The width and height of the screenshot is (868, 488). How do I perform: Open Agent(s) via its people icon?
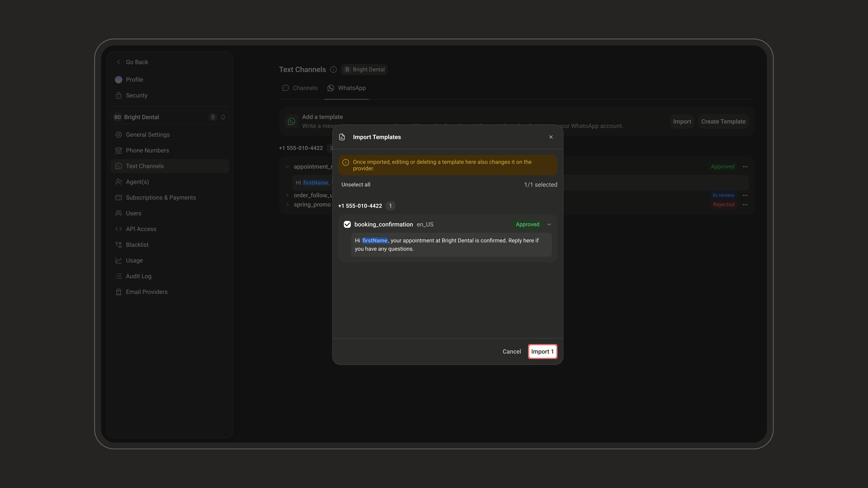(x=119, y=182)
